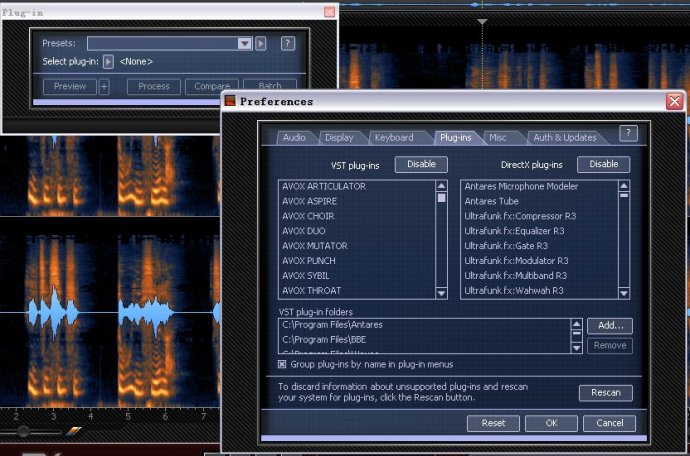Screen dimensions: 690x456
Task: Click VST list scroll up arrow
Action: pyautogui.click(x=441, y=186)
